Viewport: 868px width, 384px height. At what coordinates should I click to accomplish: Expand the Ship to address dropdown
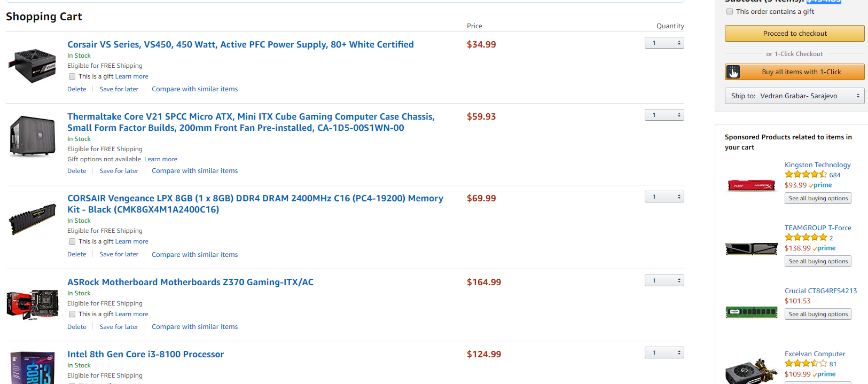pyautogui.click(x=794, y=96)
